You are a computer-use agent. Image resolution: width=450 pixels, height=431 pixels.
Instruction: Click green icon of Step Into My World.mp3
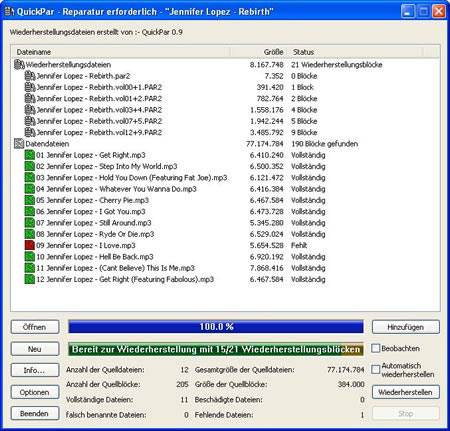coord(30,166)
